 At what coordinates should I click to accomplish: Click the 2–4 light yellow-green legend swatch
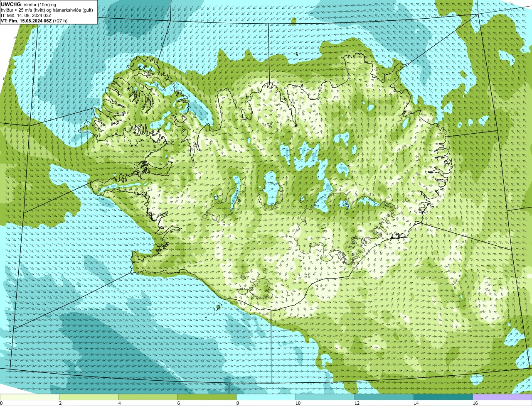[x=89, y=397]
